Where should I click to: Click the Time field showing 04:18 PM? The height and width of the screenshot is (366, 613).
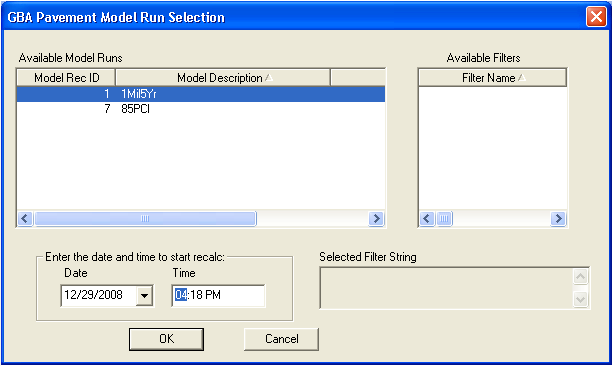tap(218, 295)
